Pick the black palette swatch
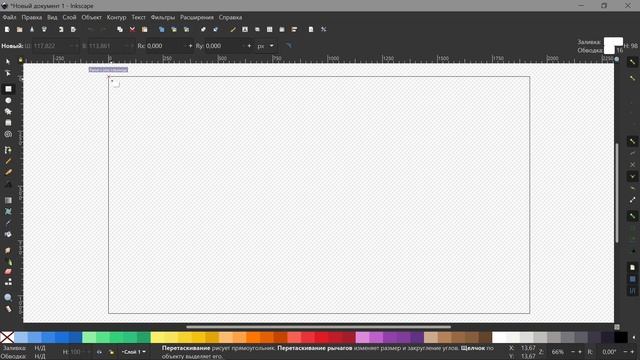640x360 pixels. (x=621, y=338)
